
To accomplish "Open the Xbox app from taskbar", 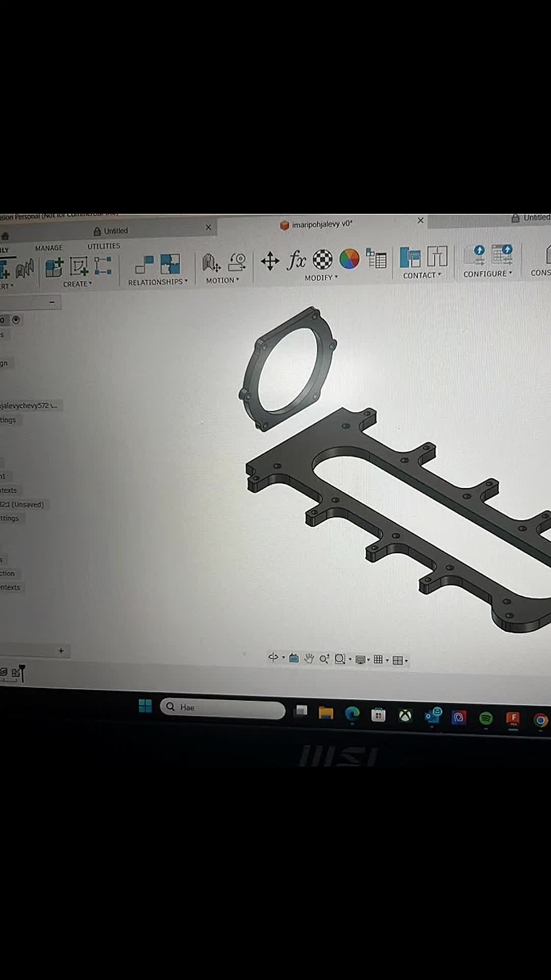I will 405,716.
